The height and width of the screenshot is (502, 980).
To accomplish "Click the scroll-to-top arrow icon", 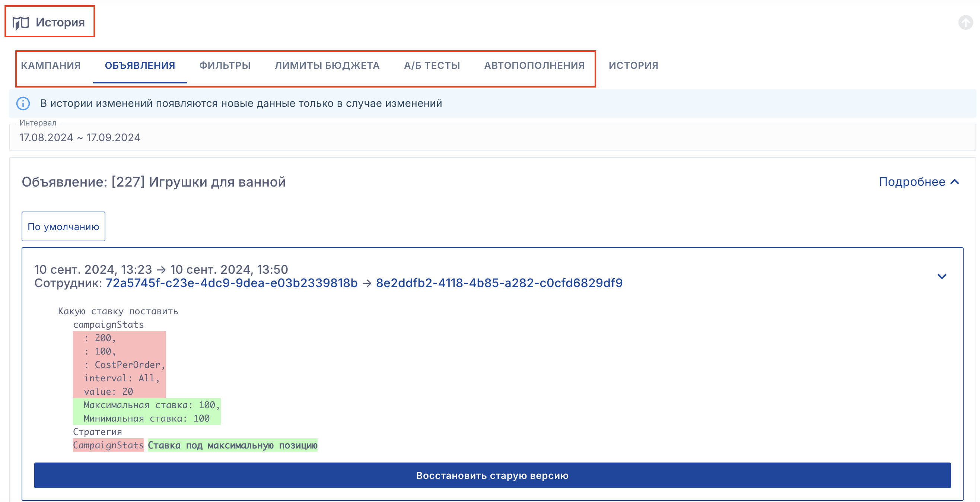I will click(965, 22).
